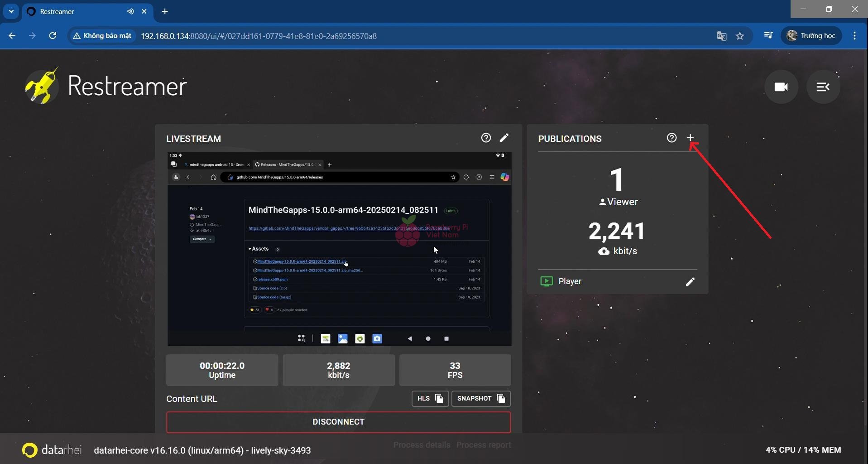Add a new publication with plus icon
The height and width of the screenshot is (464, 868).
tap(690, 138)
